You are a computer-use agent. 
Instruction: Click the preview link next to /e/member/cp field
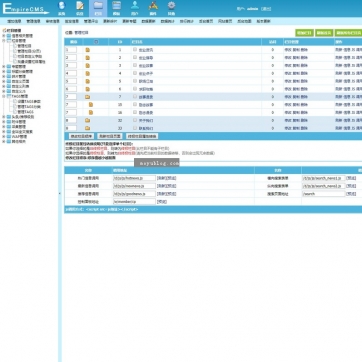point(162,202)
